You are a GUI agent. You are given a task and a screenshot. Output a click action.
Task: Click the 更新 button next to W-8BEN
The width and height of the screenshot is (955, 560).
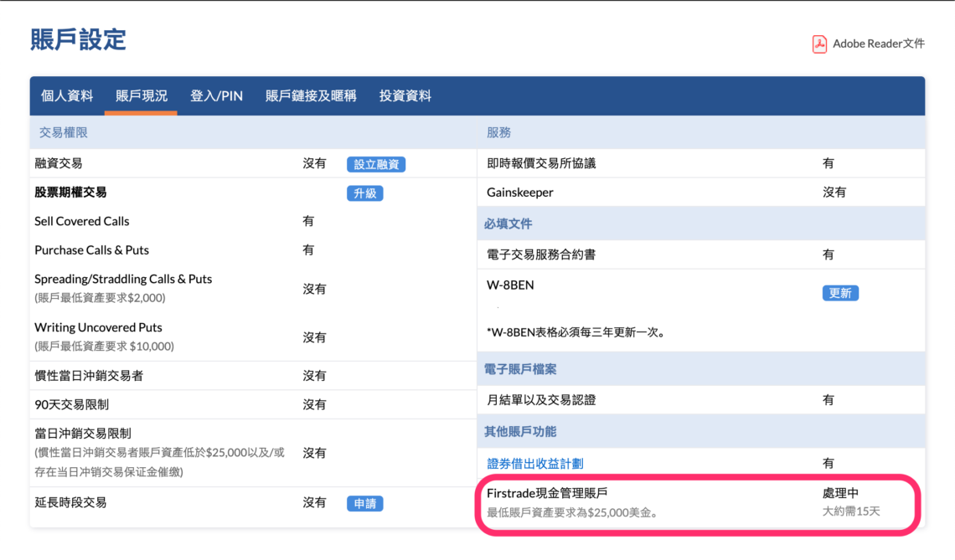(840, 293)
